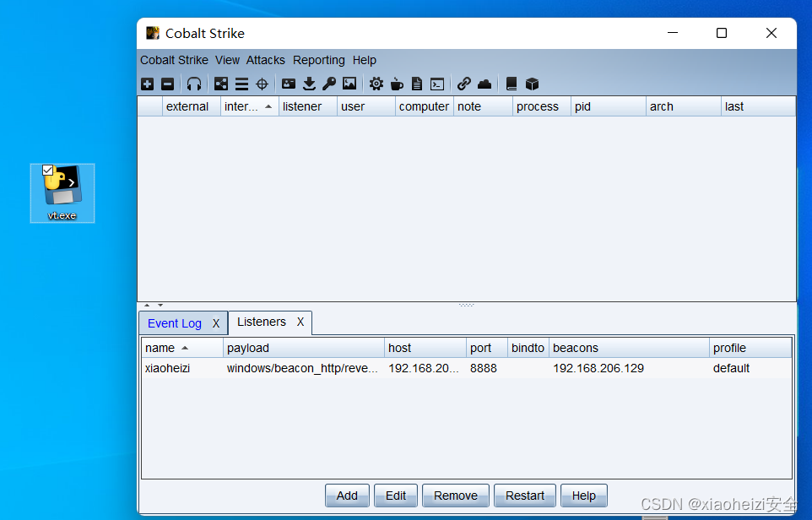This screenshot has height=520, width=812.
Task: Sort listeners by port column header
Action: 487,348
